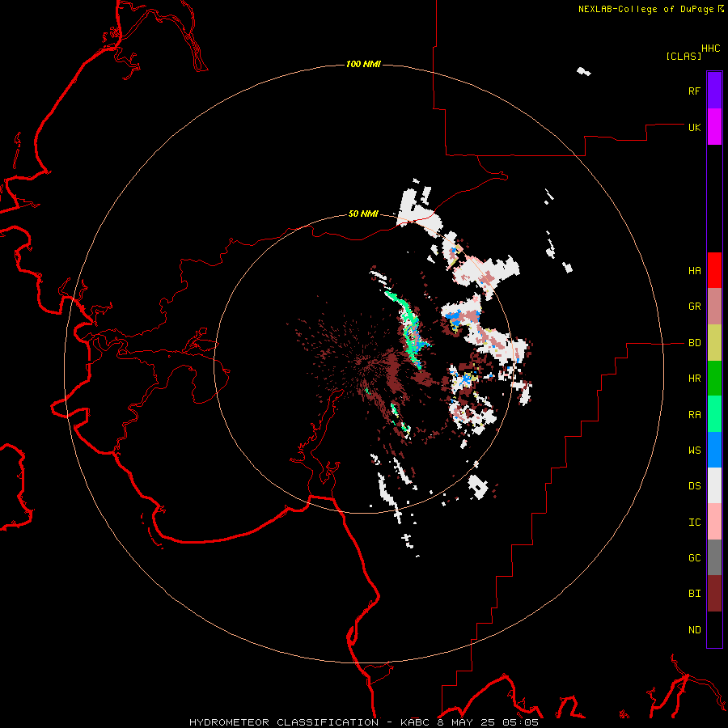Select the BD yellow legend swatch
Image resolution: width=728 pixels, height=728 pixels.
714,343
